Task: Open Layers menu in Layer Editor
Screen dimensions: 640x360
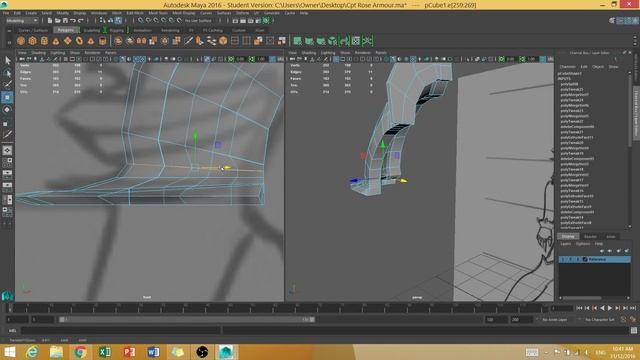Action: [x=566, y=244]
